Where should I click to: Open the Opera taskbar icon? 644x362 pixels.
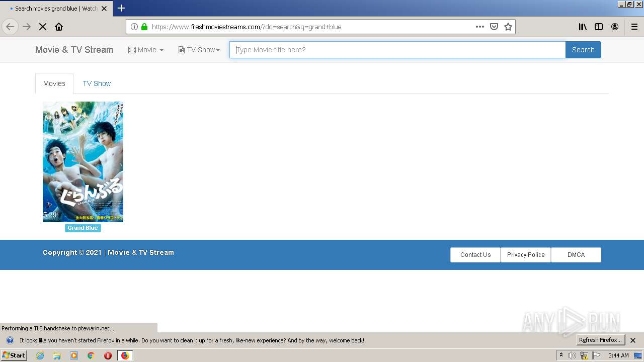pos(108,355)
